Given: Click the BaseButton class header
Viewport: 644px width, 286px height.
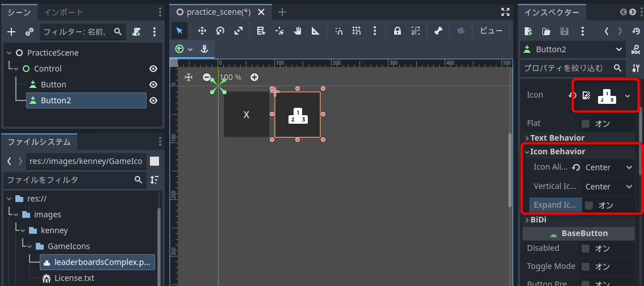Looking at the screenshot, I should coord(579,234).
